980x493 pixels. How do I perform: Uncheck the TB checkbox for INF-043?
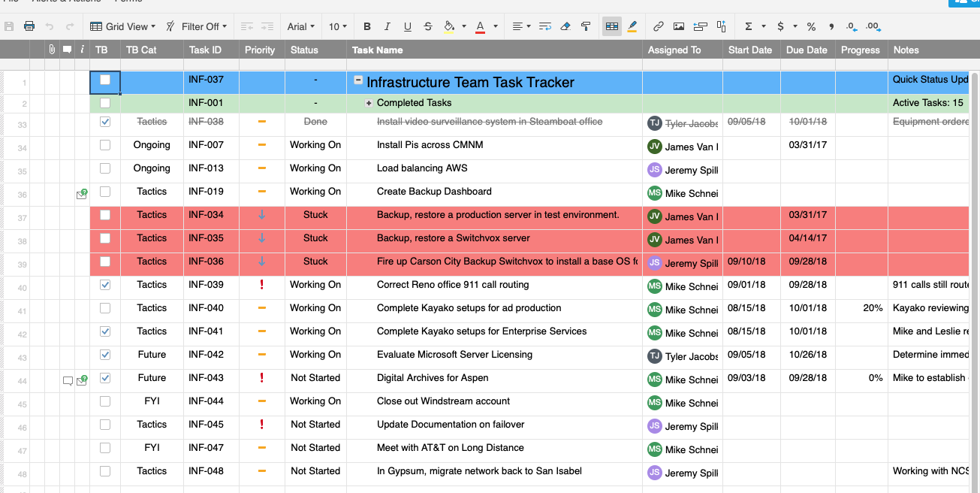pyautogui.click(x=105, y=378)
